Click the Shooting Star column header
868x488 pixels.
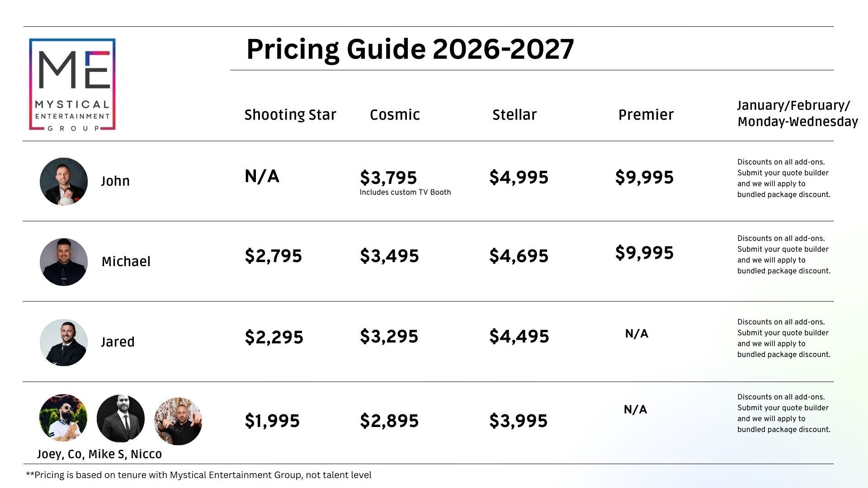(x=290, y=115)
